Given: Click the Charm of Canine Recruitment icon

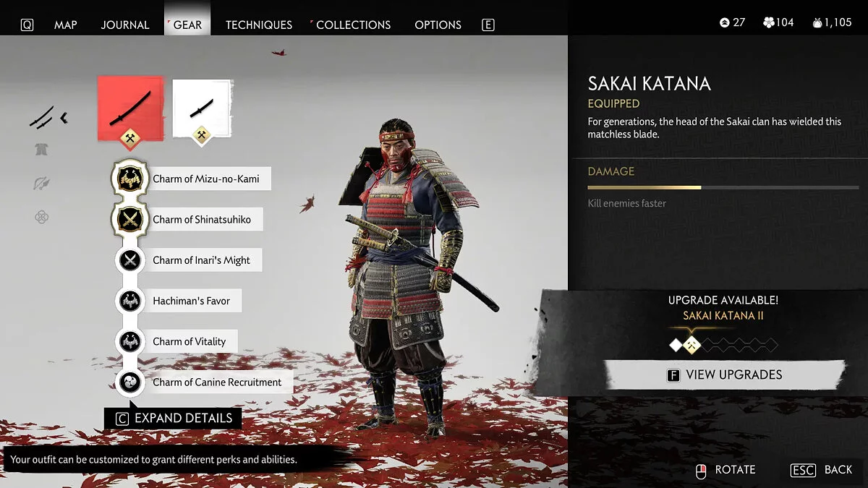Looking at the screenshot, I should 130,382.
